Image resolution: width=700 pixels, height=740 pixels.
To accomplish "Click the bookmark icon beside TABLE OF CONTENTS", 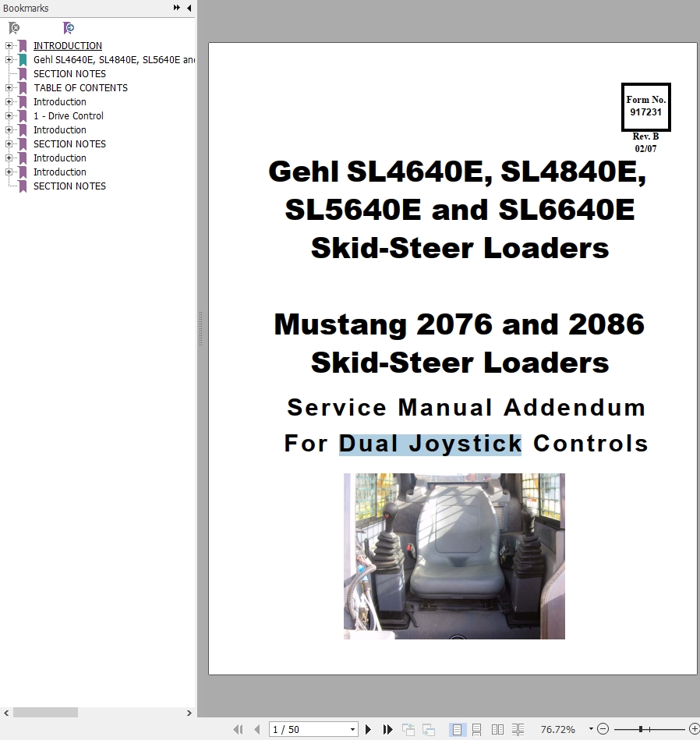I will point(23,88).
